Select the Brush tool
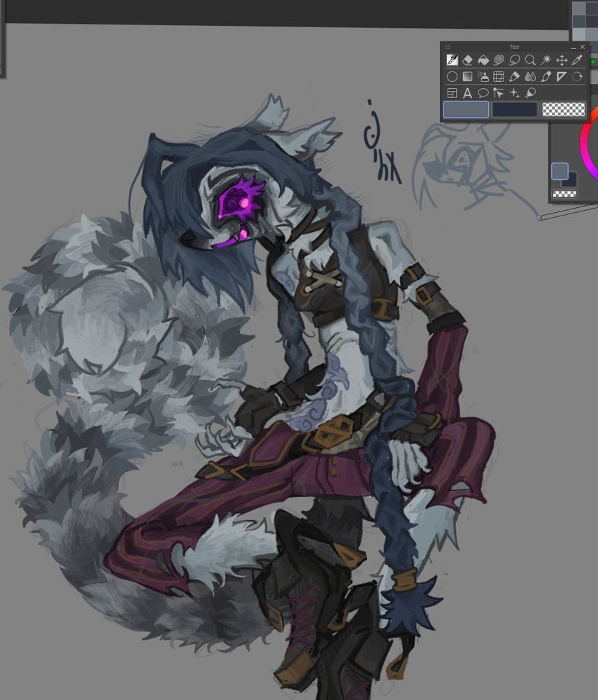This screenshot has height=700, width=598. (x=546, y=76)
